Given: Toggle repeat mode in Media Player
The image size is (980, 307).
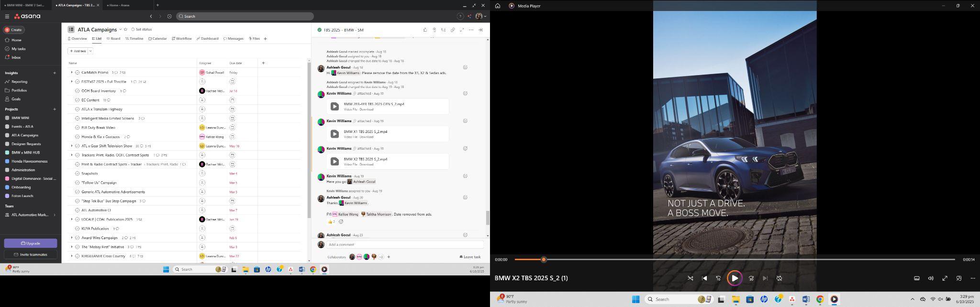Looking at the screenshot, I should tap(779, 278).
